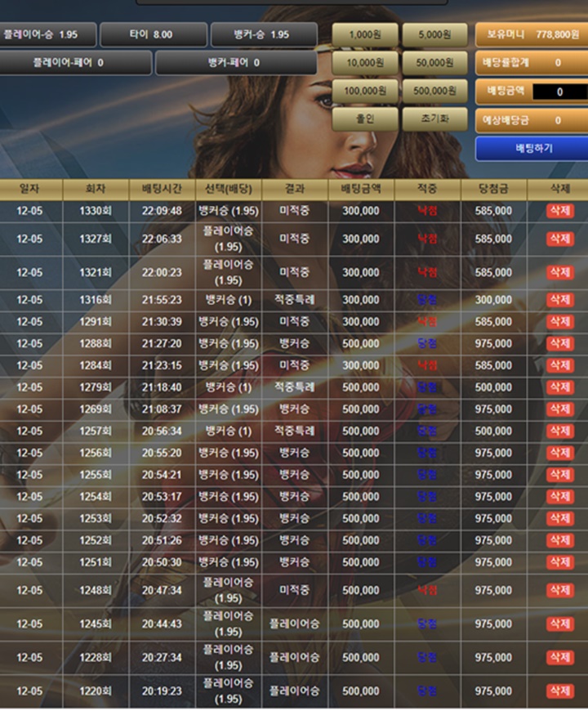
Task: Focus the 배팅금액 input field
Action: 560,92
